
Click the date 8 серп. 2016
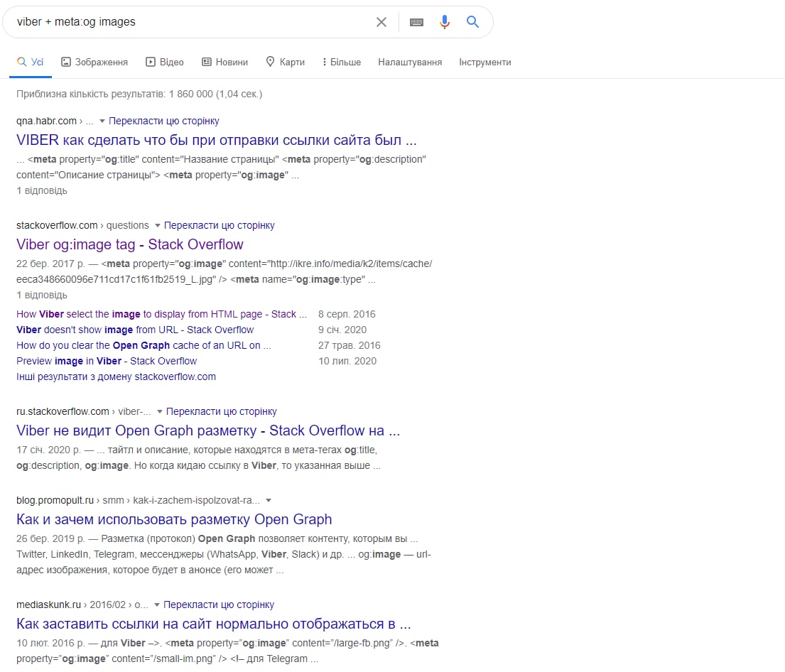tap(347, 314)
